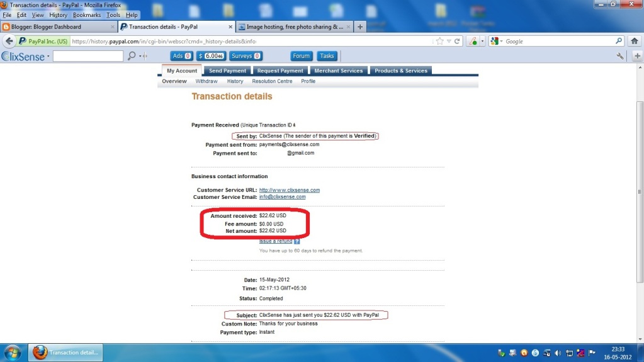Screen dimensions: 644x362
Task: Click the ClixSense balance $6.0046 button
Action: coord(211,56)
